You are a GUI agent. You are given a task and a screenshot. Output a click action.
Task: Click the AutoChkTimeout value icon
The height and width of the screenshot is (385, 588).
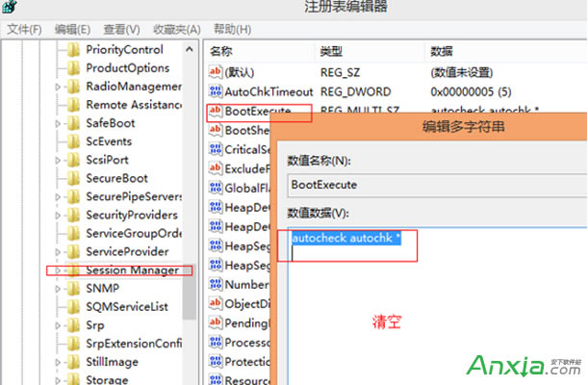[x=216, y=94]
